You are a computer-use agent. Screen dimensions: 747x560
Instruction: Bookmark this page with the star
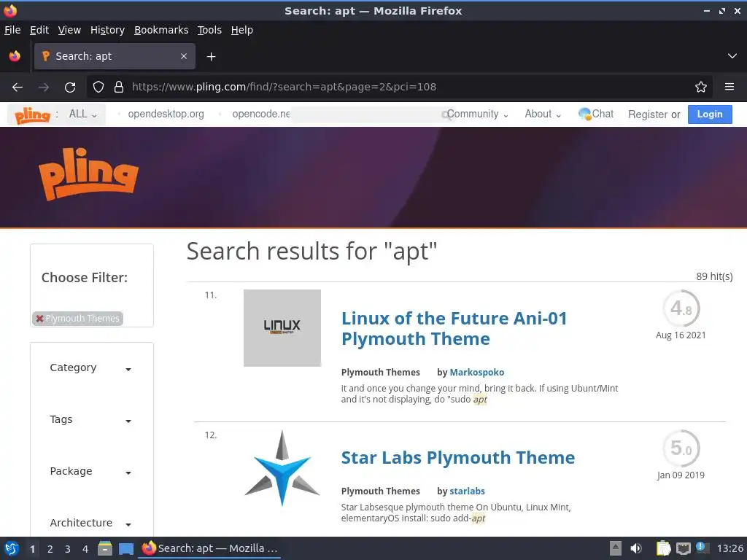pyautogui.click(x=700, y=87)
